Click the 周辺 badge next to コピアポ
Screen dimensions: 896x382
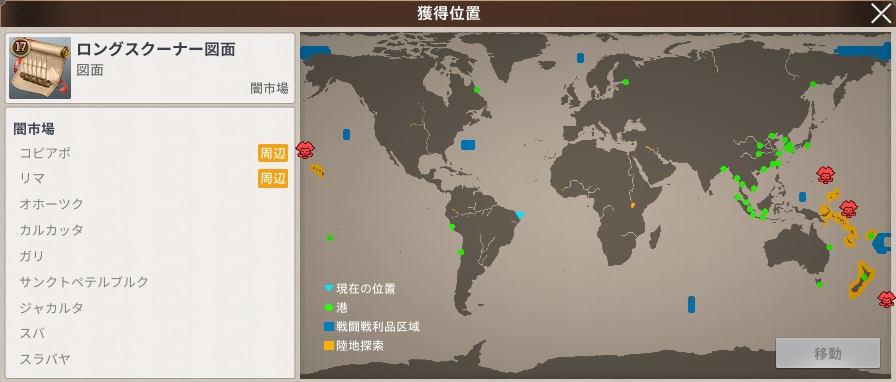pyautogui.click(x=273, y=153)
